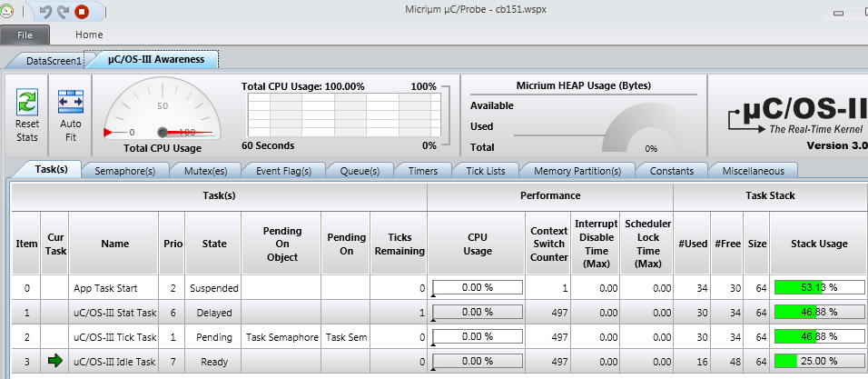868x379 pixels.
Task: Click the Delayed state cell
Action: (213, 313)
